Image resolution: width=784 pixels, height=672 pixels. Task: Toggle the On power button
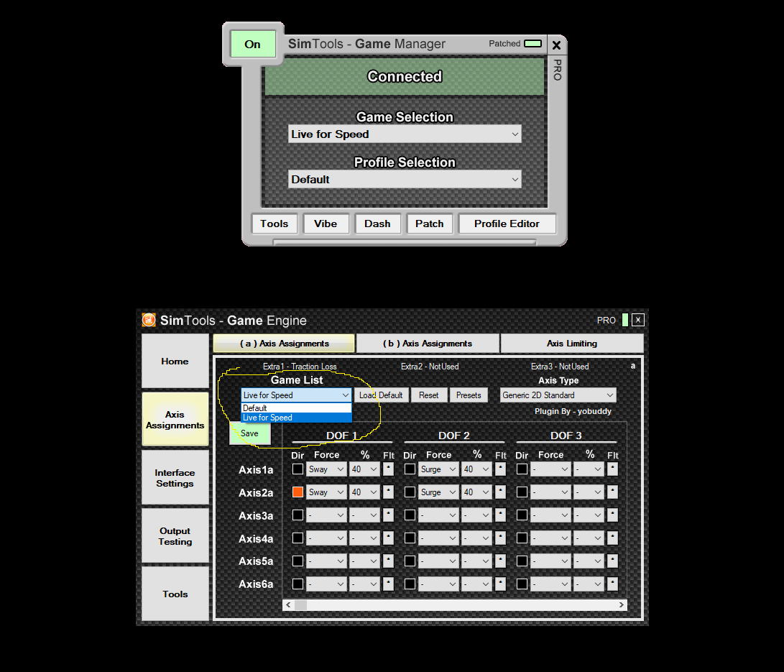[x=252, y=44]
